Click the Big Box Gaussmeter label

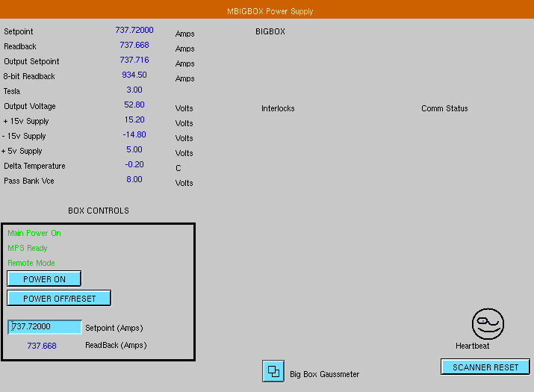[324, 374]
